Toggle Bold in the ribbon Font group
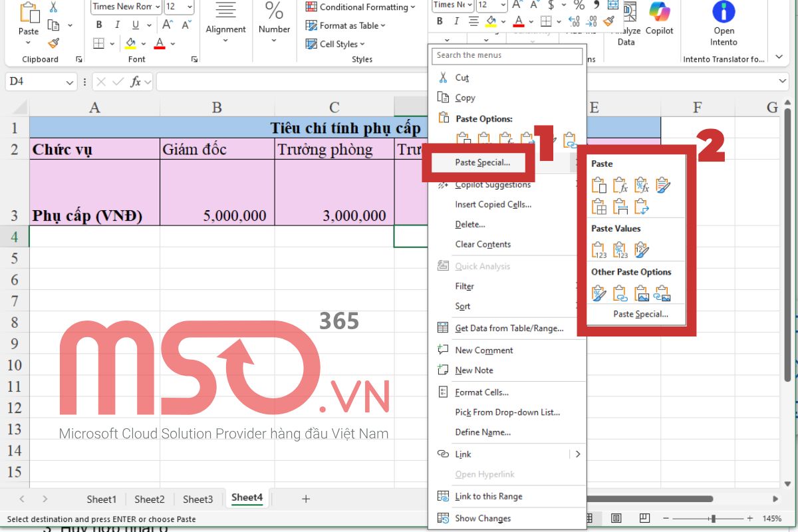This screenshot has width=798, height=532. [x=99, y=25]
